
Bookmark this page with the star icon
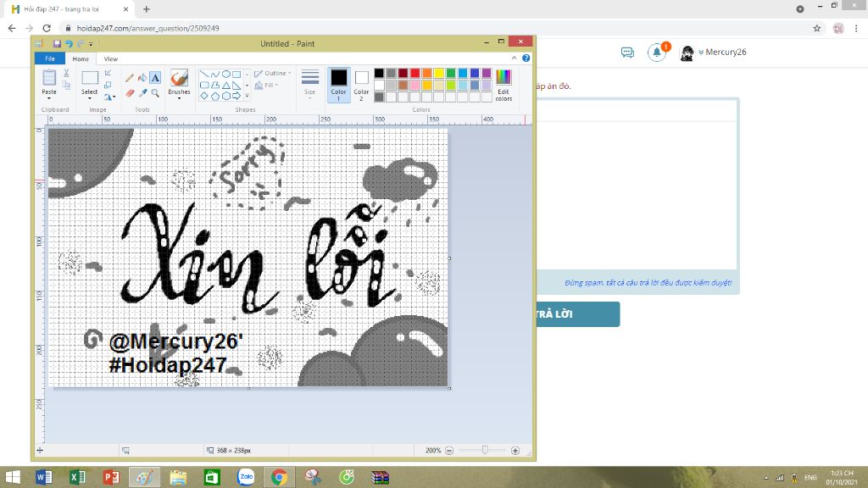point(816,28)
